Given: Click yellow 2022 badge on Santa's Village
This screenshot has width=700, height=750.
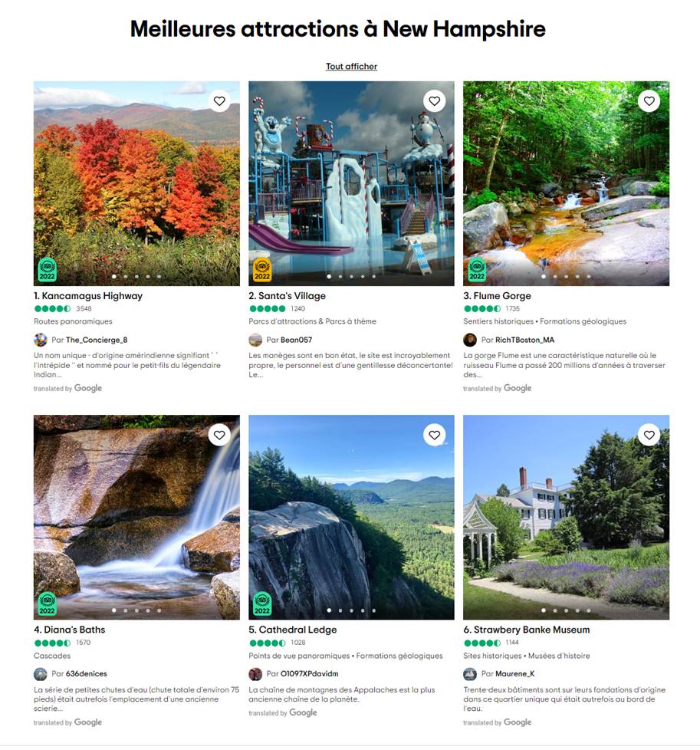Looking at the screenshot, I should tap(262, 269).
